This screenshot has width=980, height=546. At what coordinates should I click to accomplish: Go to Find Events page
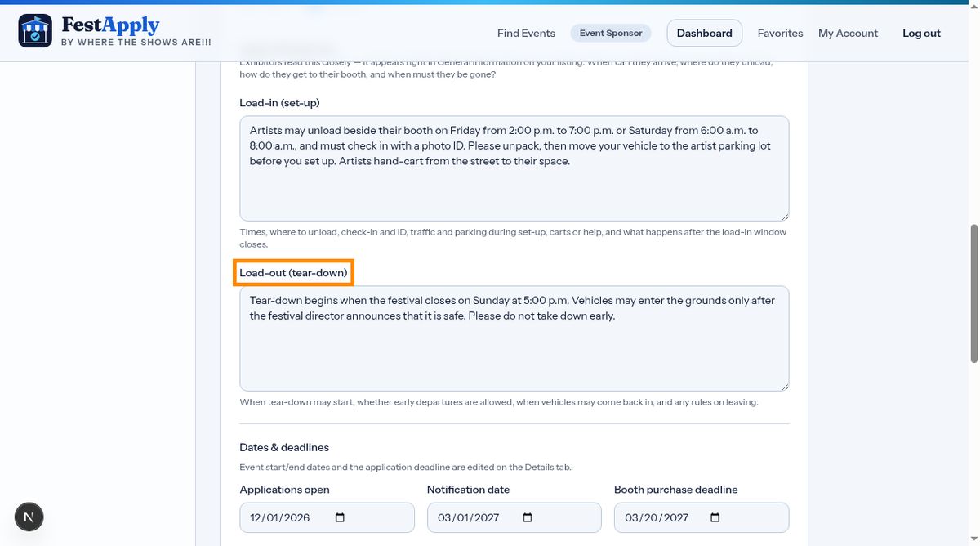[x=526, y=34]
